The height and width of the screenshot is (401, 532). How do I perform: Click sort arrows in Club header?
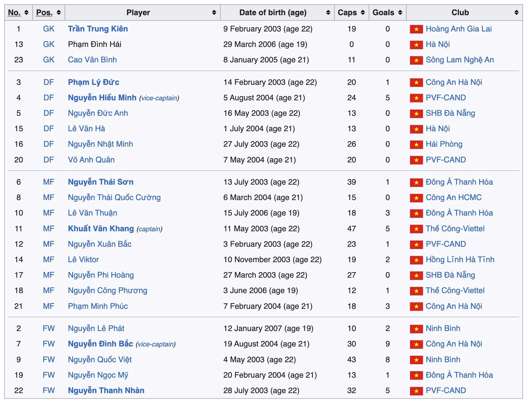[x=516, y=12]
